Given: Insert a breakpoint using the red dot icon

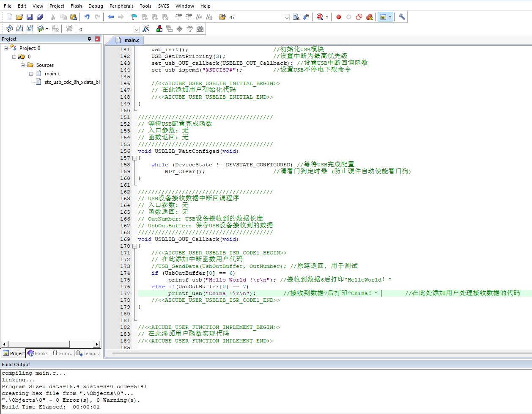Looking at the screenshot, I should coord(339,17).
